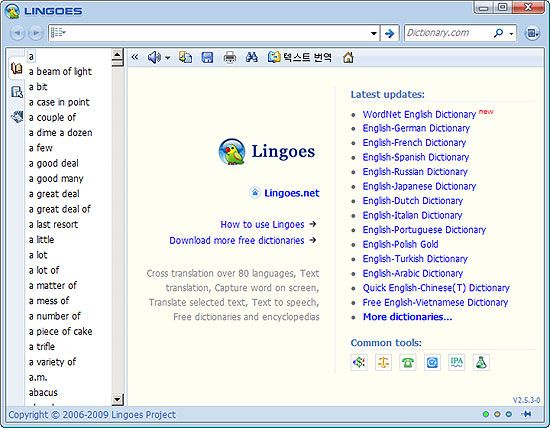Open Quick English-Chinese(T) Dictionary link
The width and height of the screenshot is (550, 428).
[436, 288]
